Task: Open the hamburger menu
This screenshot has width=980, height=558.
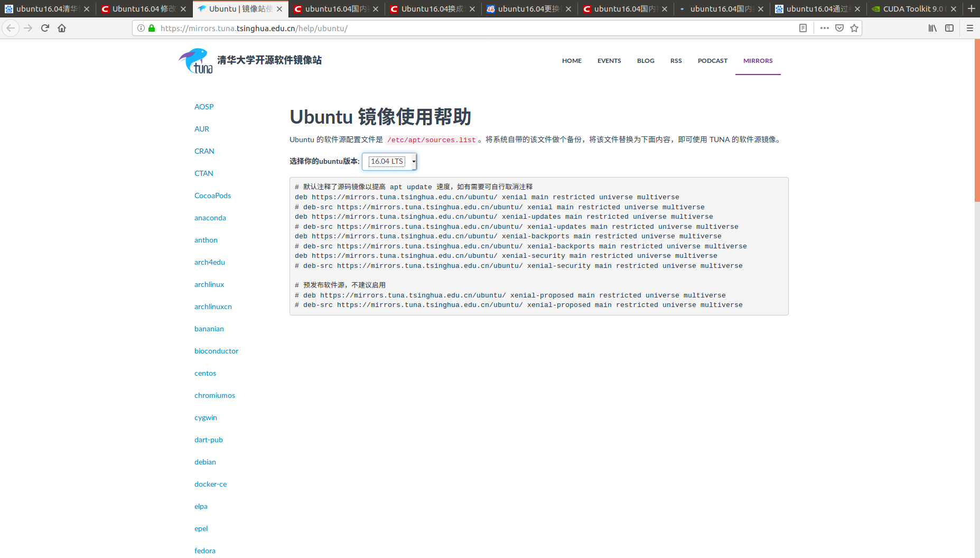Action: pyautogui.click(x=970, y=28)
